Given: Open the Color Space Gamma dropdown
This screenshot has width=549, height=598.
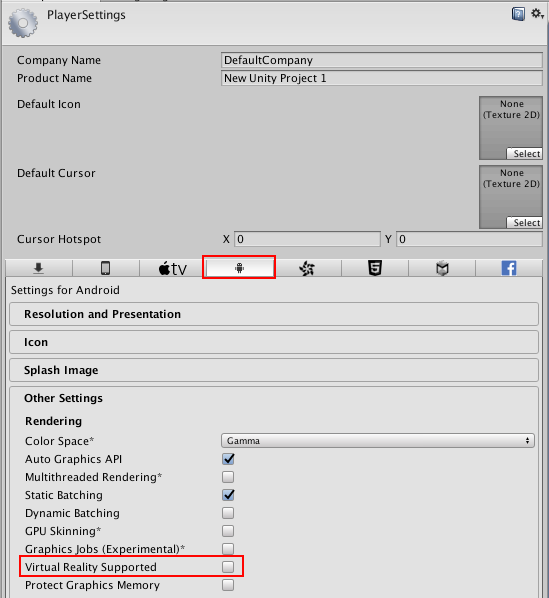Looking at the screenshot, I should [378, 440].
